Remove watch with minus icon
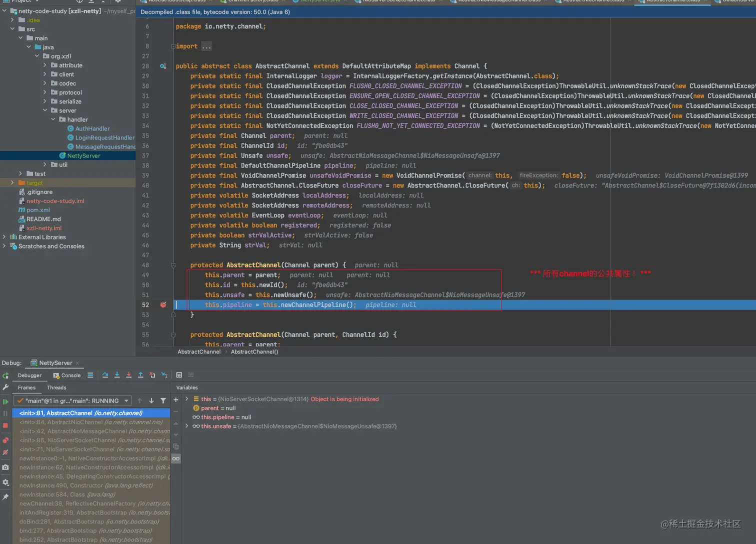 (x=176, y=411)
